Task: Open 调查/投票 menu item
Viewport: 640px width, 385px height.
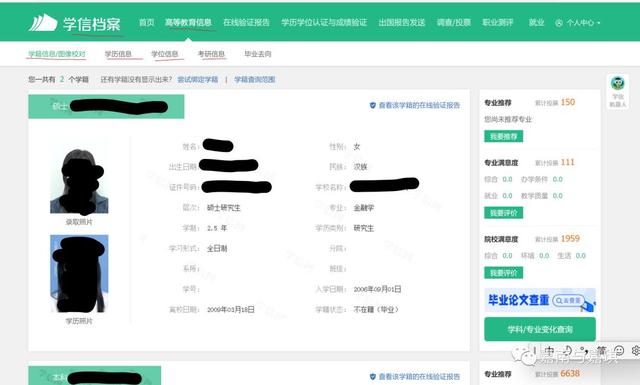Action: (453, 22)
